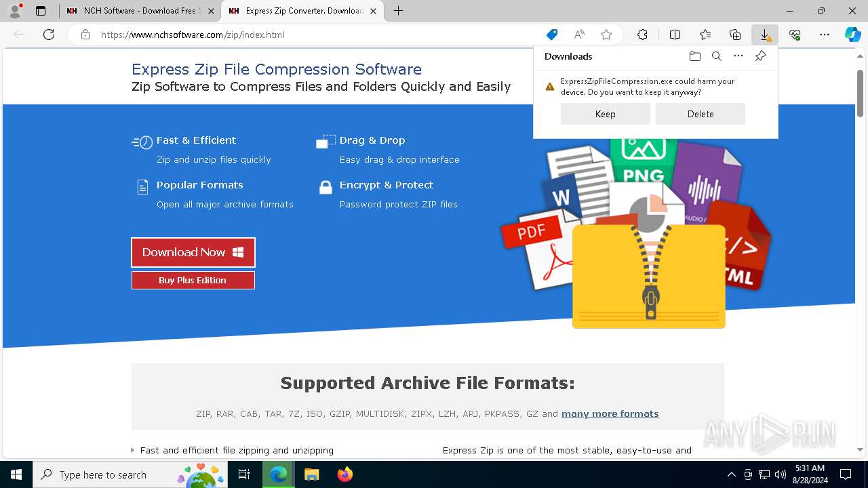Launch the Copilot sidebar icon
The image size is (868, 488).
coord(853,35)
